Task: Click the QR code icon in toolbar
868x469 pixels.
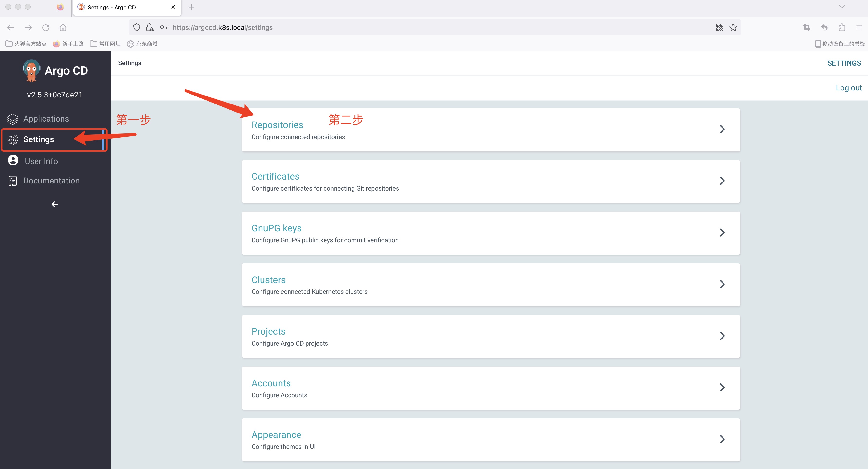Action: (719, 27)
